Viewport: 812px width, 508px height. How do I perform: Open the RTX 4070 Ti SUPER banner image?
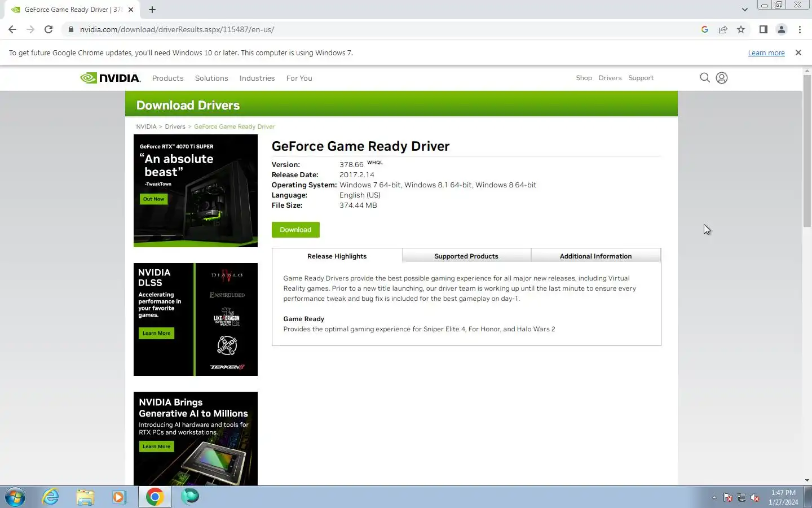(x=196, y=191)
